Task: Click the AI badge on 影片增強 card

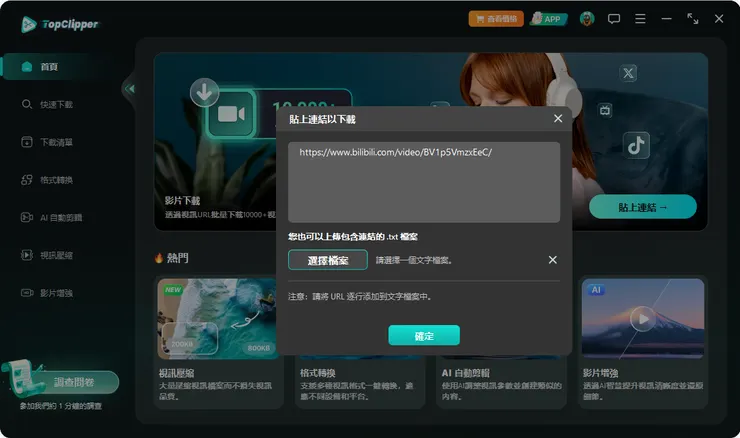Action: [597, 289]
